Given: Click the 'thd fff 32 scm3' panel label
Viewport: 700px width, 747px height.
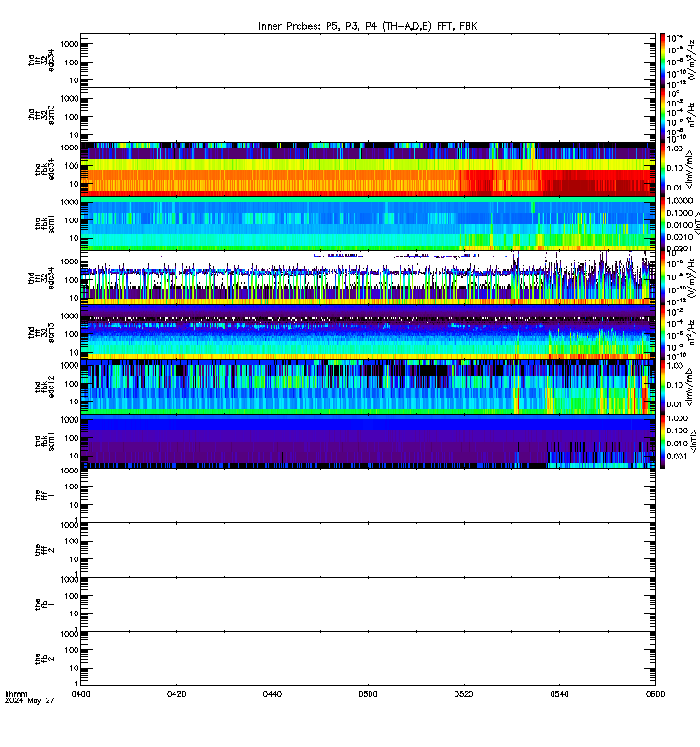Looking at the screenshot, I should 42,332.
